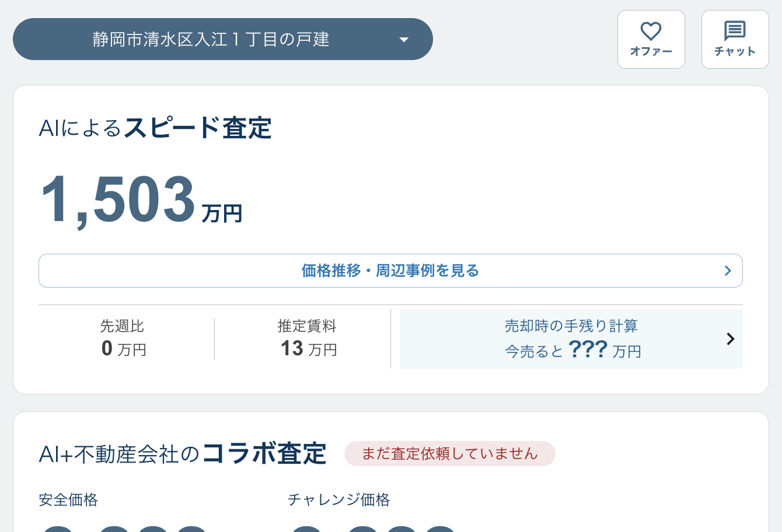
Task: Click the heart icon for offers
Action: [651, 32]
